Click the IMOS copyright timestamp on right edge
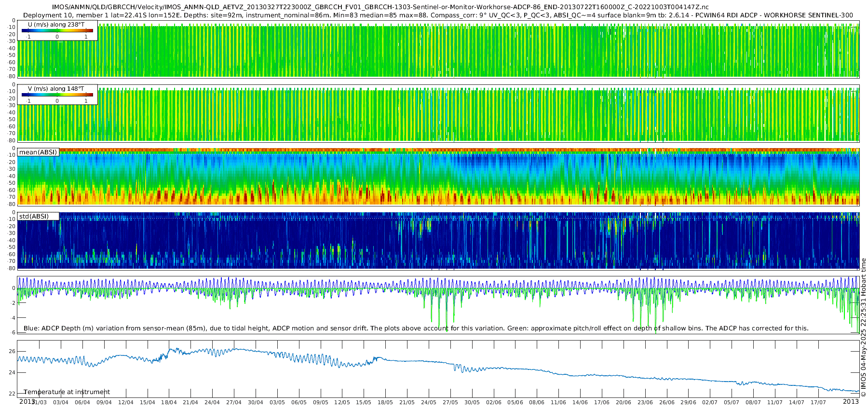Screen dimensions: 868x410 863,328
